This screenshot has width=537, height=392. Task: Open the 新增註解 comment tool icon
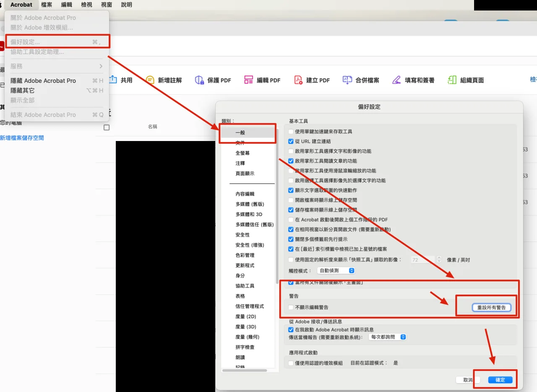(150, 80)
